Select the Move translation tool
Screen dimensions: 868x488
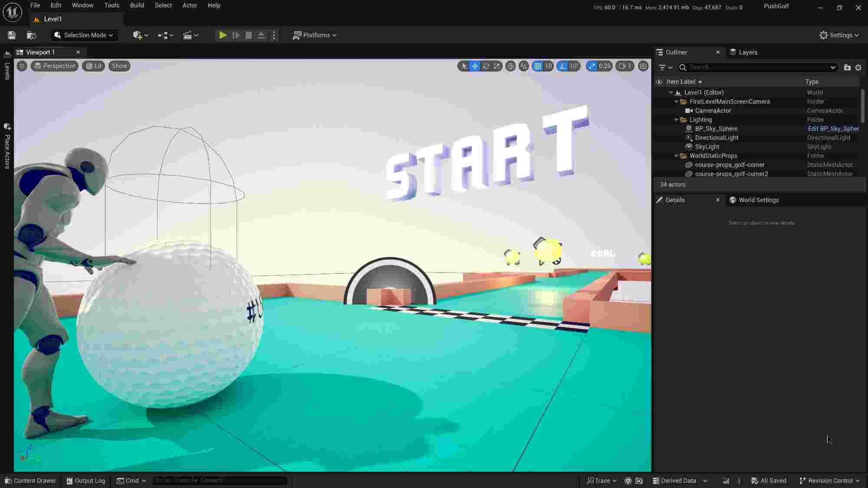point(475,66)
